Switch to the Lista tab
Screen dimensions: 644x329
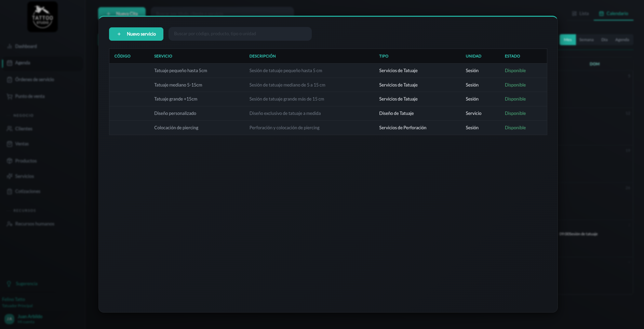pos(580,14)
